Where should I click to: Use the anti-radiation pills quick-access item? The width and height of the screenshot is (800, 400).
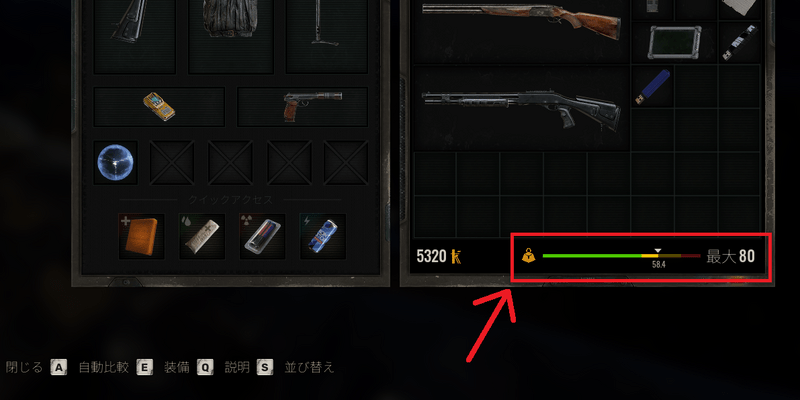(262, 236)
